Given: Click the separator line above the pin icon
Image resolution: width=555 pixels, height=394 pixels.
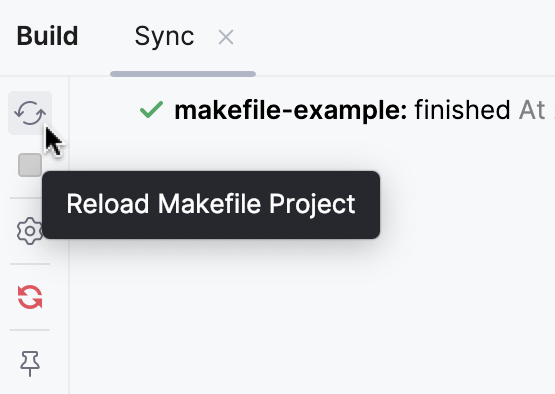Looking at the screenshot, I should click(30, 330).
